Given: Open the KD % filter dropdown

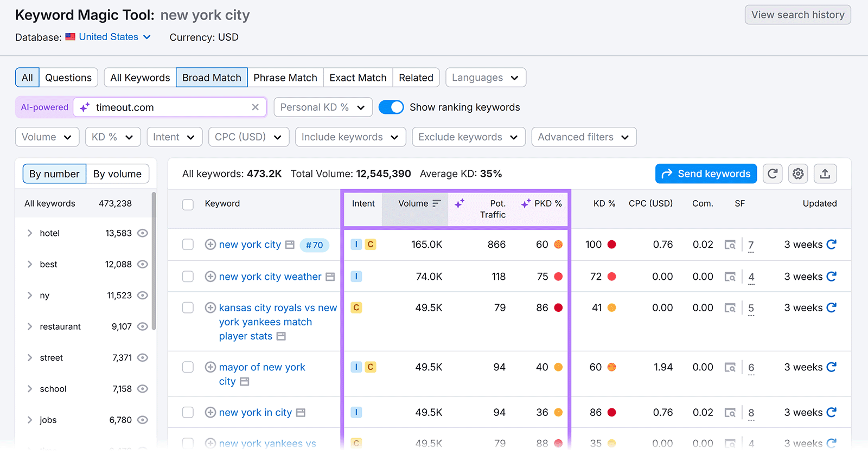Looking at the screenshot, I should [113, 137].
